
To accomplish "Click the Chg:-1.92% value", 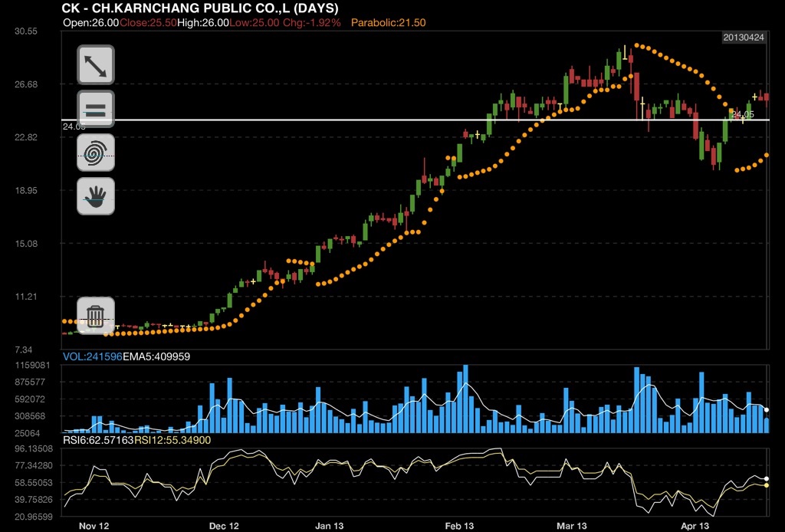I will click(x=312, y=22).
